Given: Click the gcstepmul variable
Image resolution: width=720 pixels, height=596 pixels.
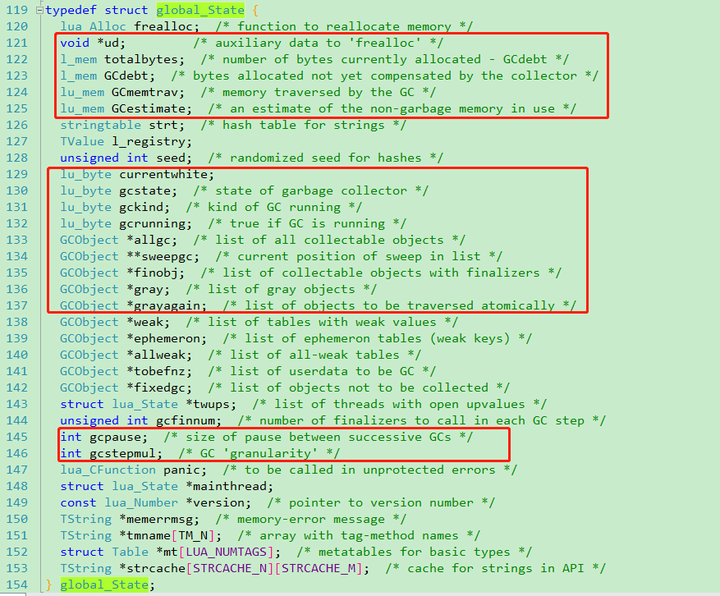Looking at the screenshot, I should coord(123,454).
